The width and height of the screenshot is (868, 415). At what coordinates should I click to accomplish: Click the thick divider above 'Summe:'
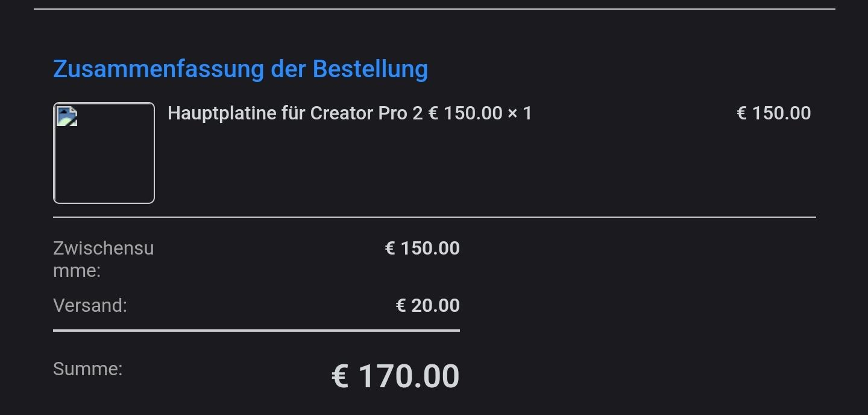coord(256,331)
